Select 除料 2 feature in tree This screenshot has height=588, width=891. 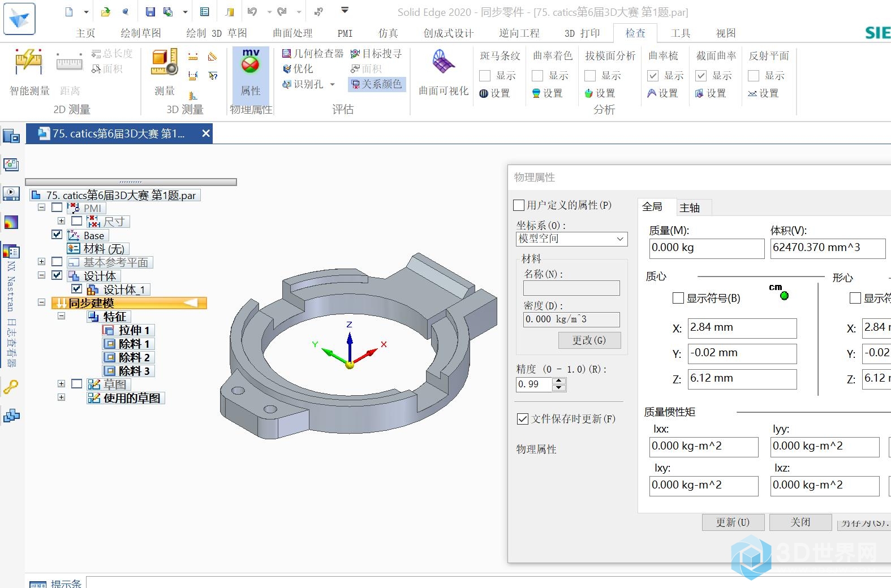(128, 357)
